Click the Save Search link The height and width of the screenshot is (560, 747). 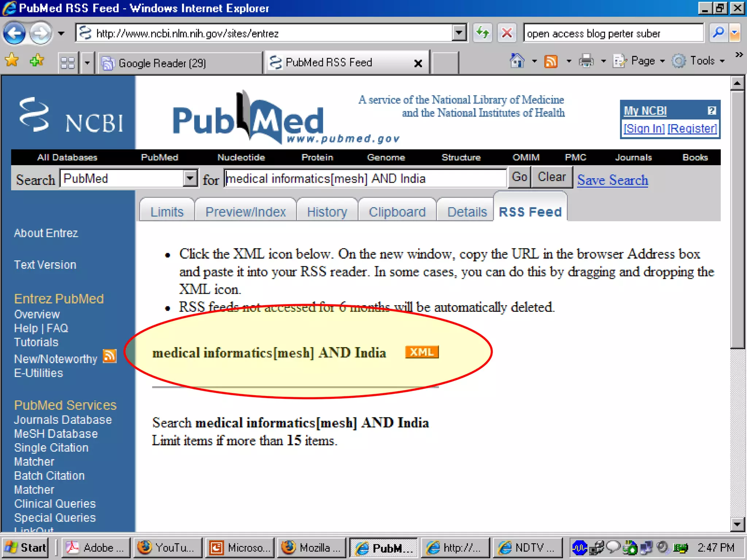[x=612, y=180]
